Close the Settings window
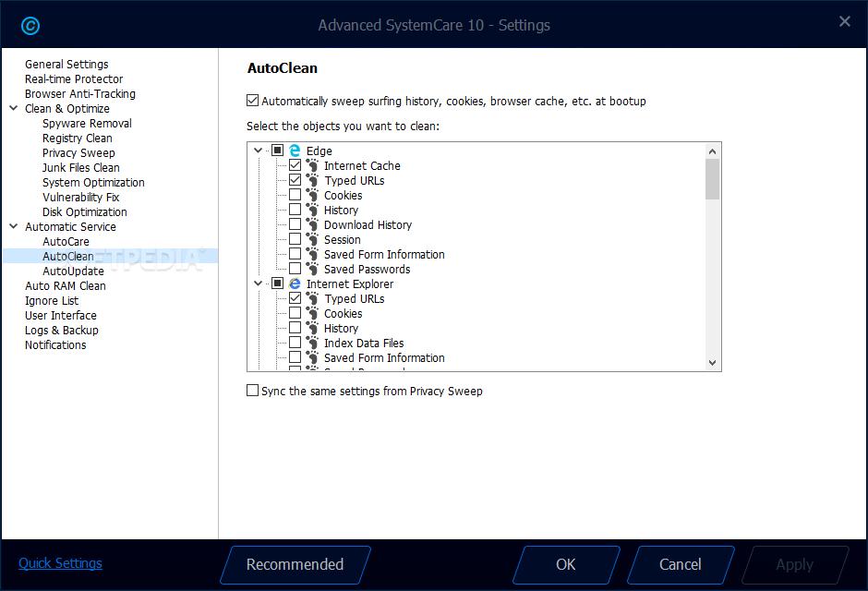The height and width of the screenshot is (591, 868). tap(845, 21)
